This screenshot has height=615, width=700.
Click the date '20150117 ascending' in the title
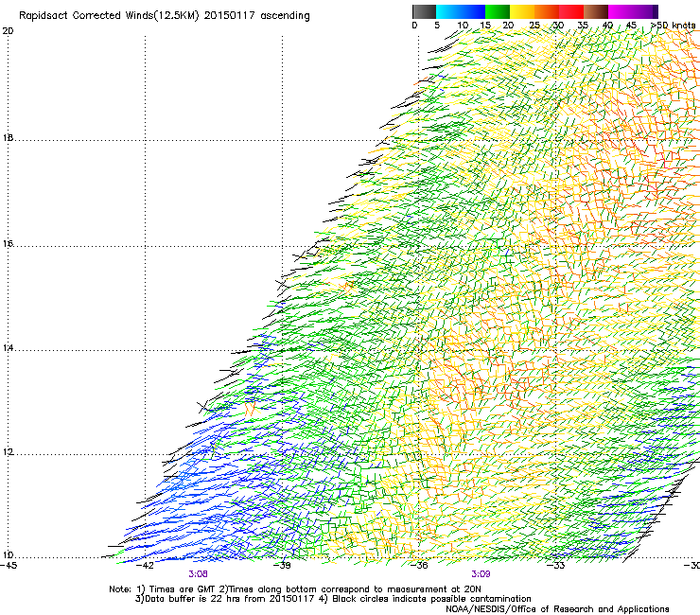(256, 16)
